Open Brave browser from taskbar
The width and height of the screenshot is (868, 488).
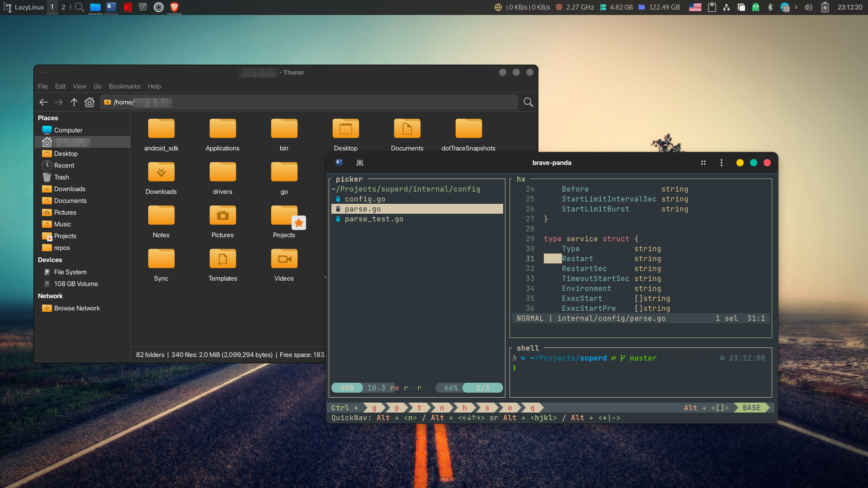coord(175,7)
